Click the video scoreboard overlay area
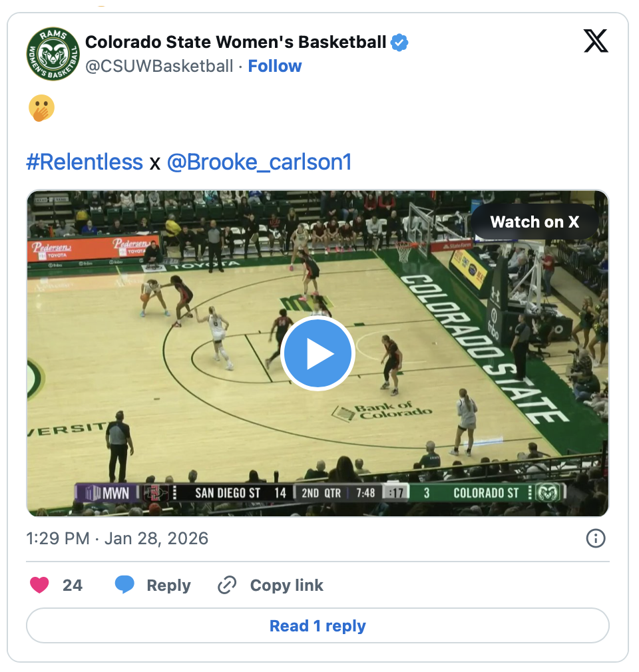Viewport: 639px width, 672px height. 319,493
